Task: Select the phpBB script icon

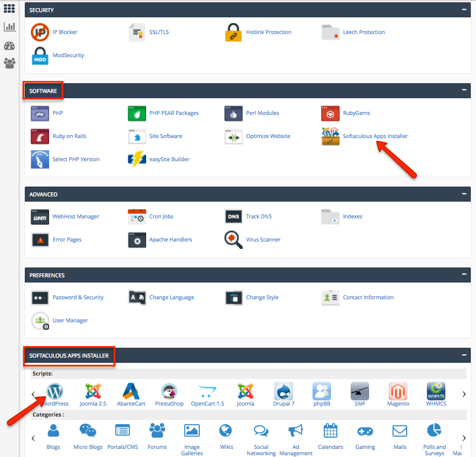Action: [x=322, y=391]
